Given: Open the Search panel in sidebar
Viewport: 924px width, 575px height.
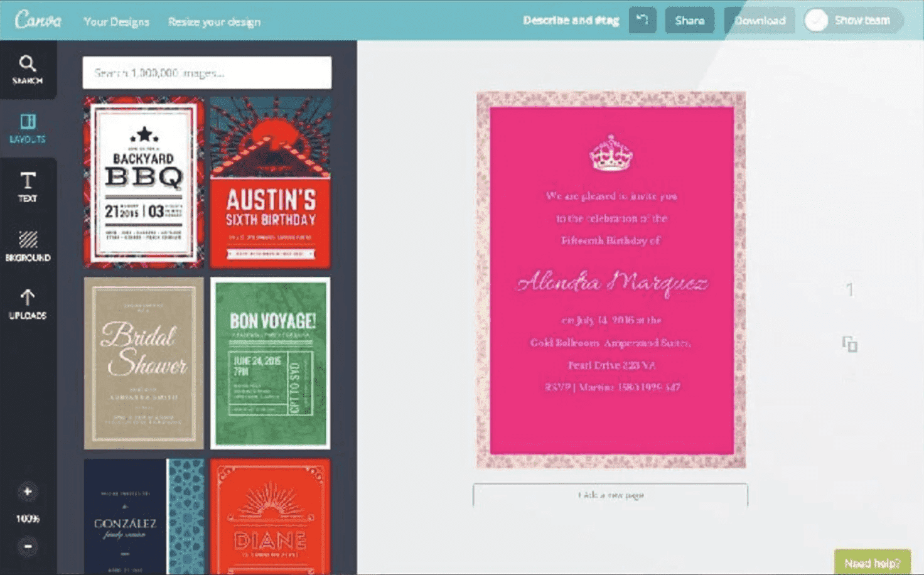Looking at the screenshot, I should point(28,69).
